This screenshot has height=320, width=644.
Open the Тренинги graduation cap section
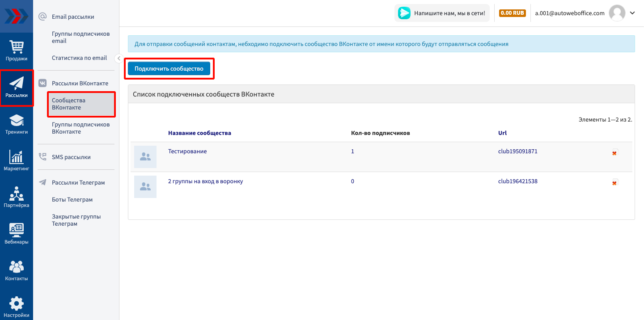[x=17, y=124]
